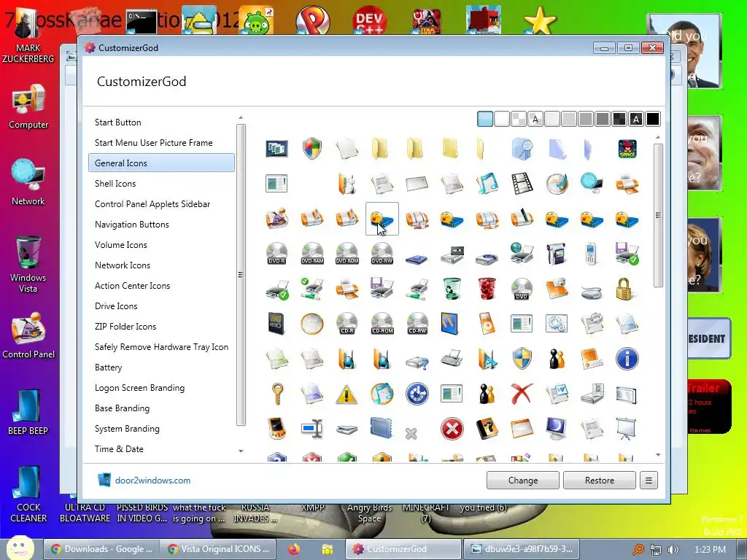Set preview background to light blue swatch
Image resolution: width=747 pixels, height=560 pixels.
tap(485, 119)
